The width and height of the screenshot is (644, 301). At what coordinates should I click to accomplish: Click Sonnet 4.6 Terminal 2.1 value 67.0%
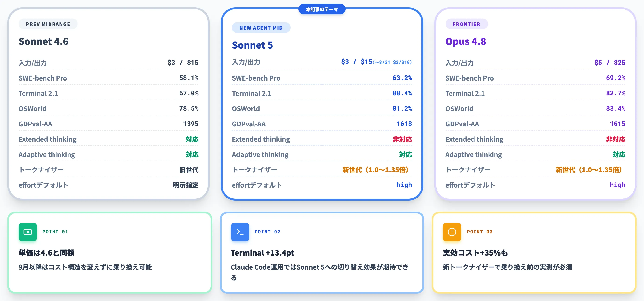click(189, 93)
